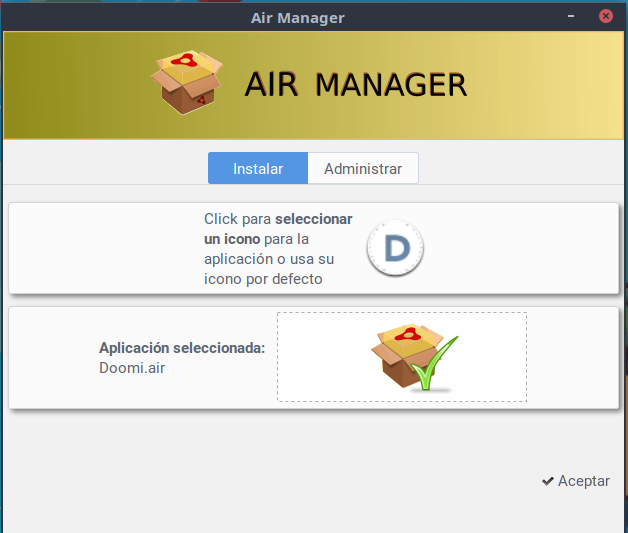Minimize the Air Manager window
628x533 pixels.
[571, 16]
